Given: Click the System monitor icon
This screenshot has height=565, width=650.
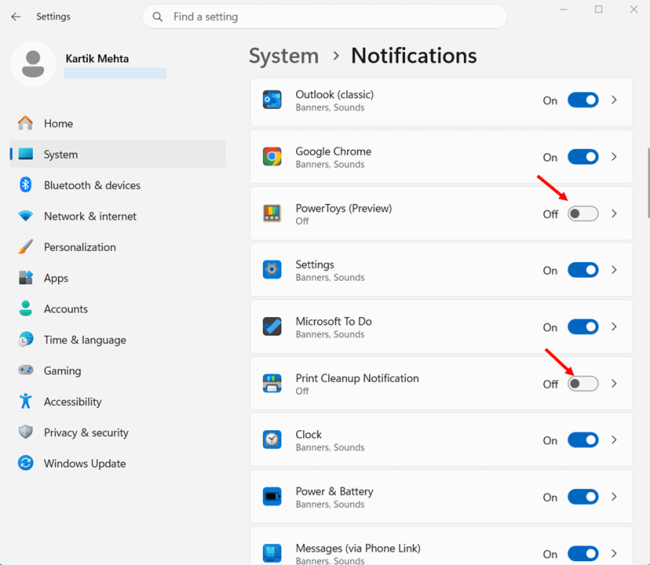Looking at the screenshot, I should click(x=26, y=154).
